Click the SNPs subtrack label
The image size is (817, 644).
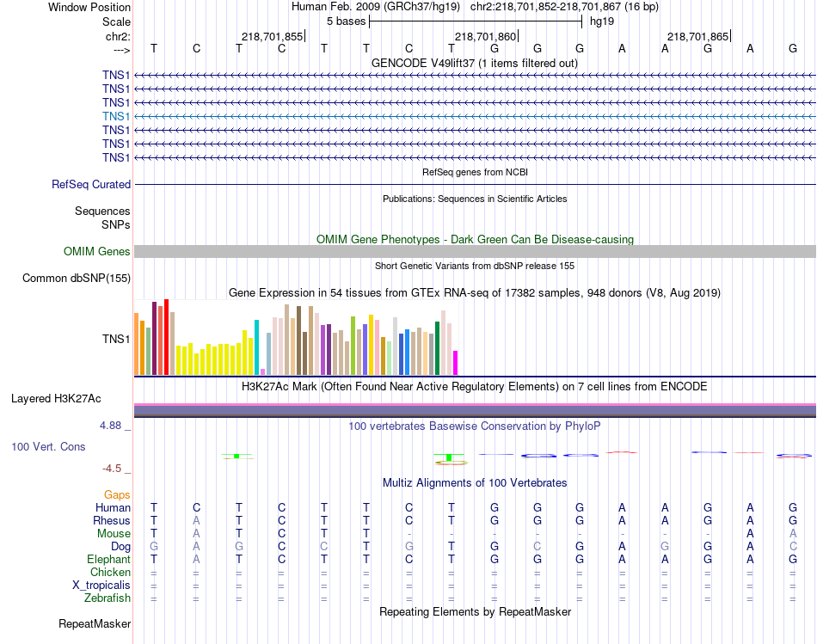(x=116, y=224)
